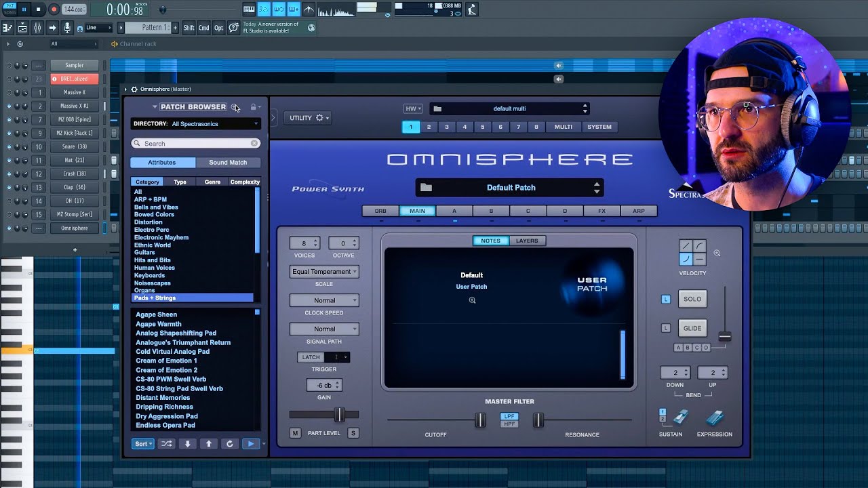The height and width of the screenshot is (488, 868).
Task: Select Omnisphere channel in channel rack
Action: (x=74, y=228)
